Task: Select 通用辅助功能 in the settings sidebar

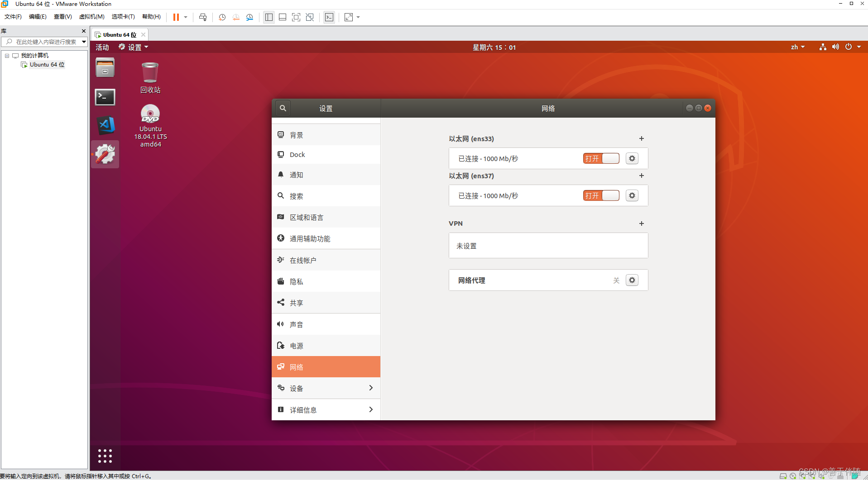Action: click(x=326, y=238)
